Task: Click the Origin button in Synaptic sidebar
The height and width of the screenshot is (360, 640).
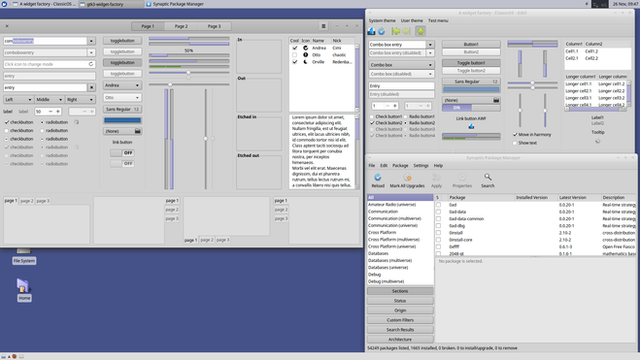Action: [x=400, y=310]
